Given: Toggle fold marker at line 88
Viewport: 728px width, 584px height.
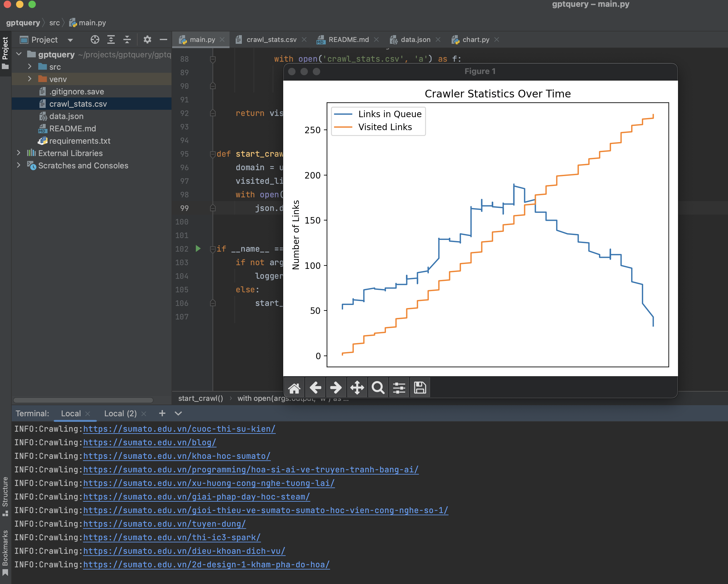Looking at the screenshot, I should [213, 60].
